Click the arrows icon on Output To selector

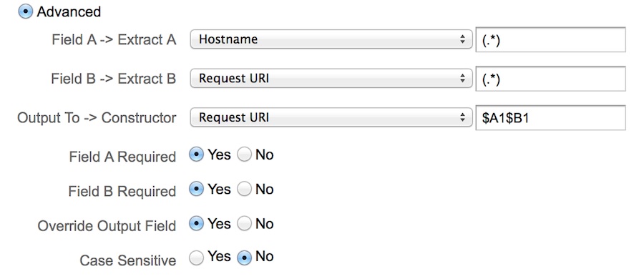[462, 117]
